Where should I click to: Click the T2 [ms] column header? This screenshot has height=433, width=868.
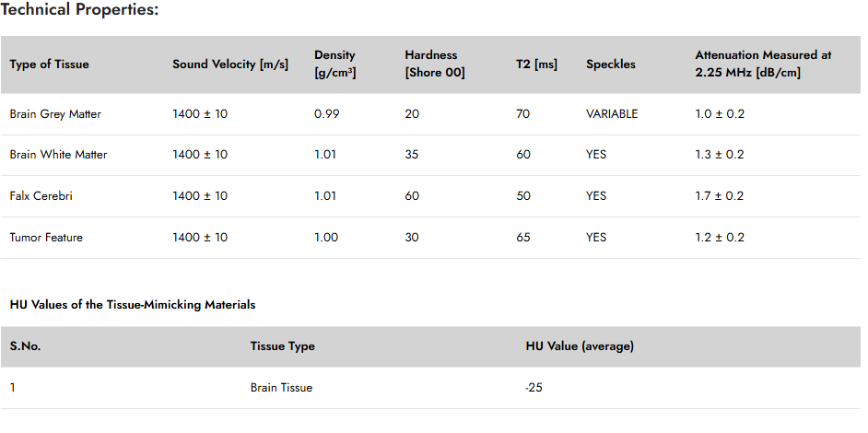536,64
